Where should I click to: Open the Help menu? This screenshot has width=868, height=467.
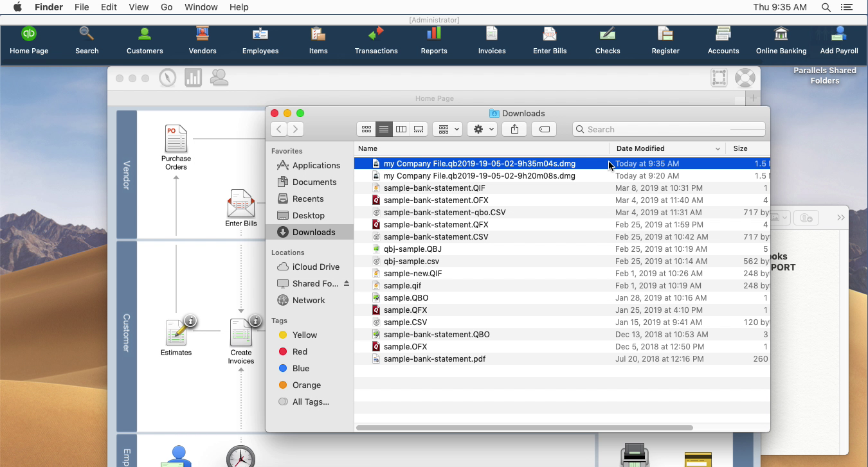point(239,7)
